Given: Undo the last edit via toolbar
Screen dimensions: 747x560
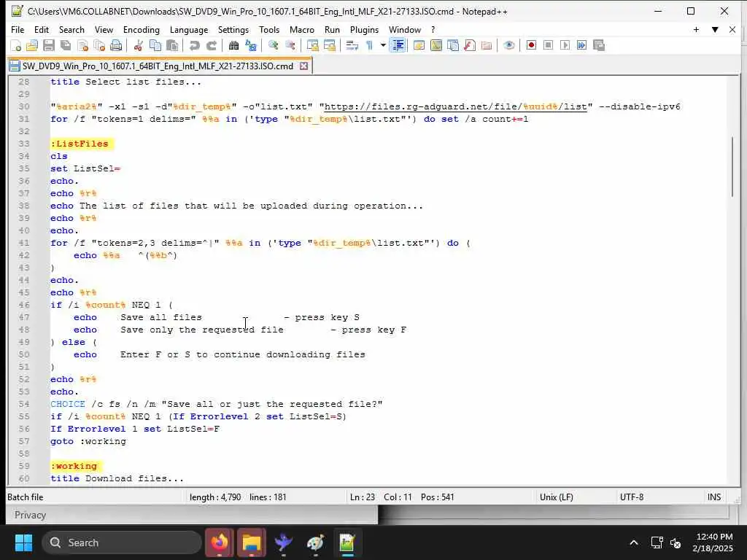Looking at the screenshot, I should pos(194,46).
